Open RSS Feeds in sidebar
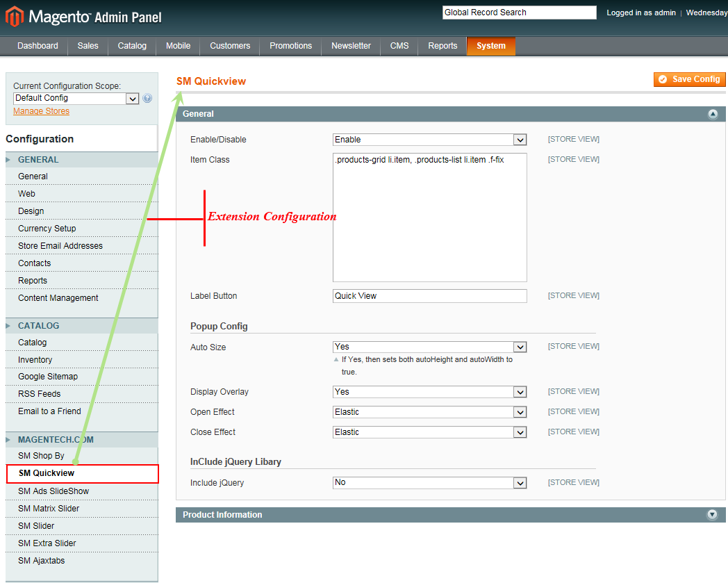728x583 pixels. (x=82, y=394)
